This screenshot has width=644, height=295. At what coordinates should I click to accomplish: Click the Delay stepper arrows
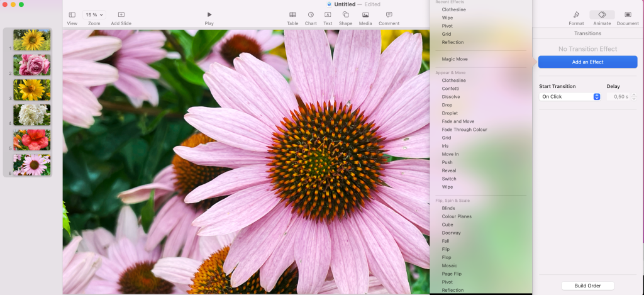634,97
